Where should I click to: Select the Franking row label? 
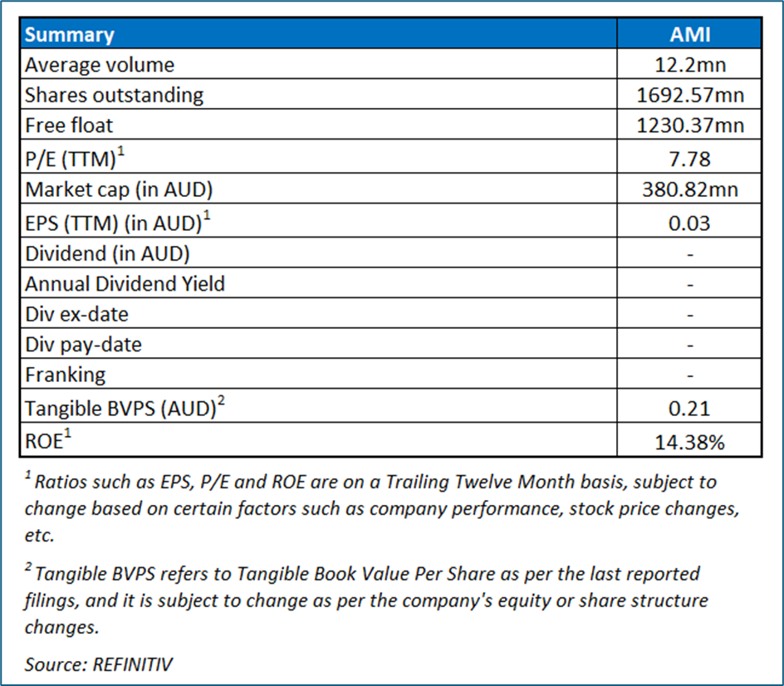click(x=66, y=375)
